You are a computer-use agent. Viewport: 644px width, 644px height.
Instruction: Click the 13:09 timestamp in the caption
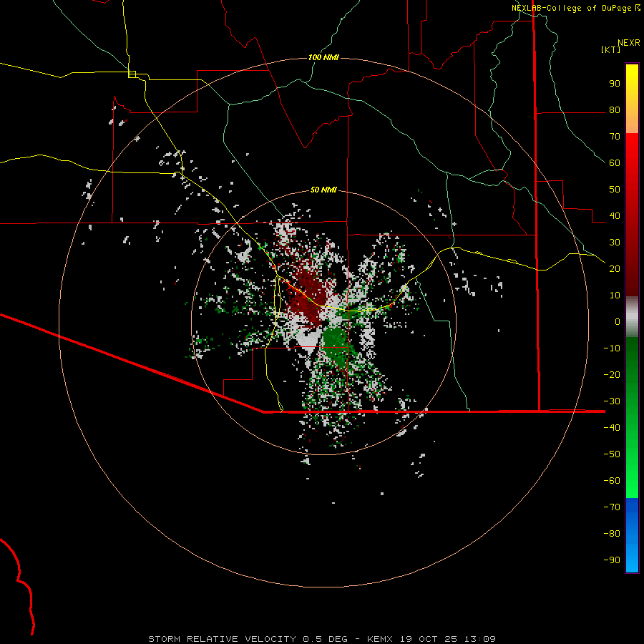(x=479, y=639)
